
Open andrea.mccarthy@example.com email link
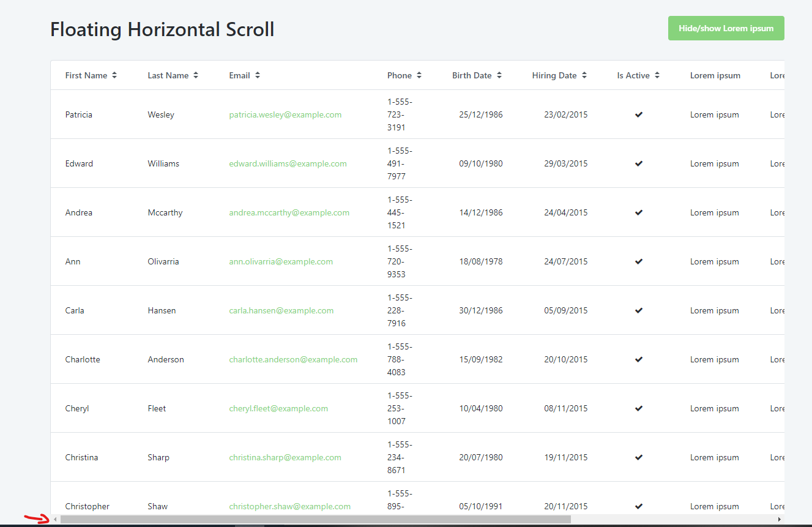click(x=289, y=212)
